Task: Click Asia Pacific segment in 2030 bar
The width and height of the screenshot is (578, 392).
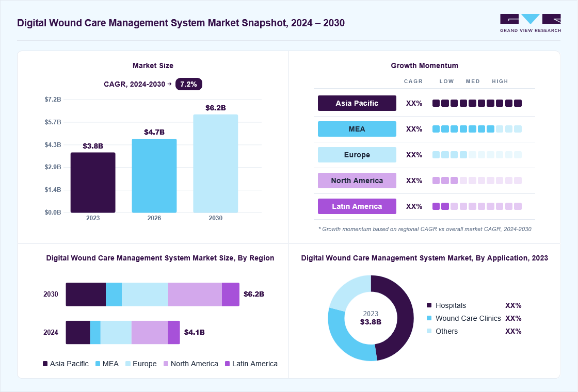Action: pyautogui.click(x=86, y=295)
